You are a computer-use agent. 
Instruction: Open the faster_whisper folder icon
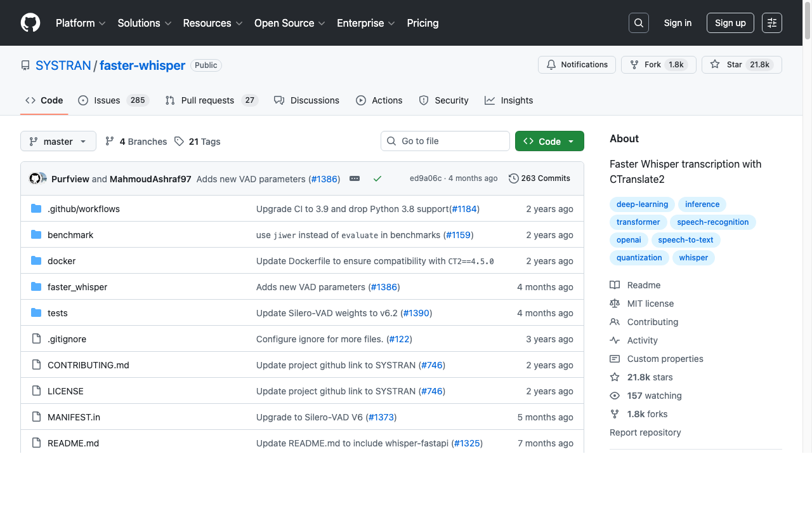click(36, 286)
